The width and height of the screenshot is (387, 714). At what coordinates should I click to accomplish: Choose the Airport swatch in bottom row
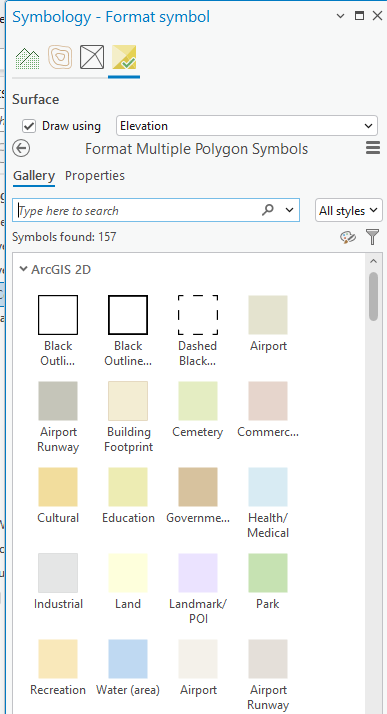198,659
